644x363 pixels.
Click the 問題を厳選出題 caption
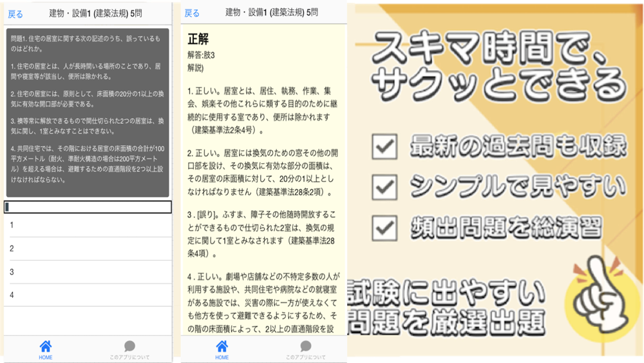click(x=447, y=322)
